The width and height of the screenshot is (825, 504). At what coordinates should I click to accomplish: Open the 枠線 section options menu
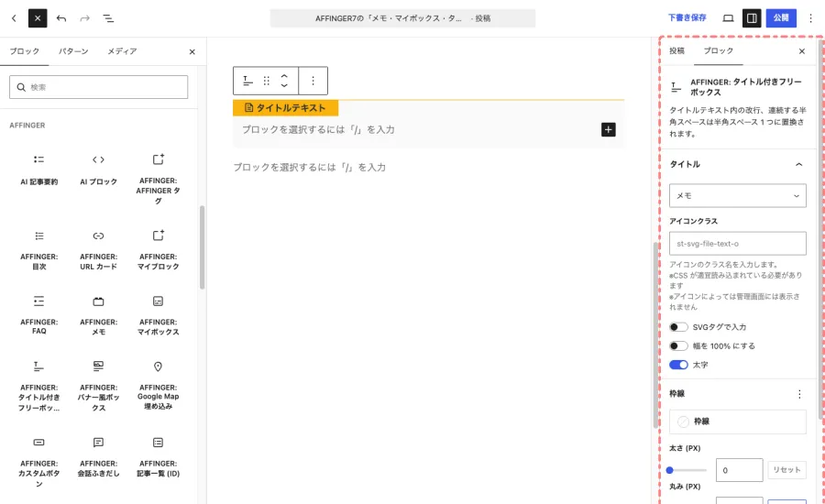pyautogui.click(x=799, y=394)
